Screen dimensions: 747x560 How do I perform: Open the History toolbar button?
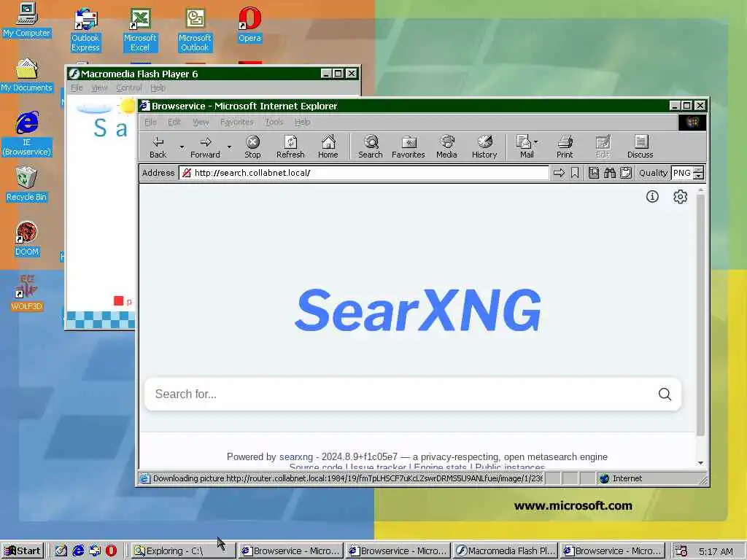(484, 147)
